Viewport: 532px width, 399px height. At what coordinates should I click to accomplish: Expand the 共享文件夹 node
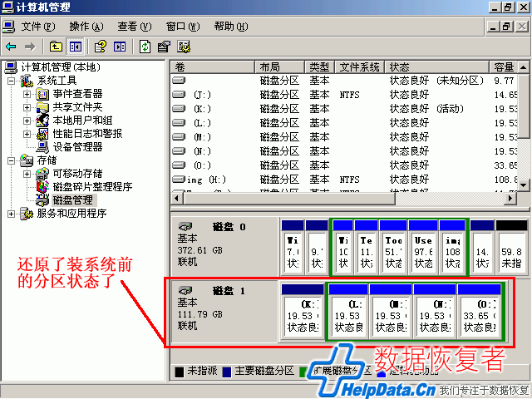click(27, 107)
